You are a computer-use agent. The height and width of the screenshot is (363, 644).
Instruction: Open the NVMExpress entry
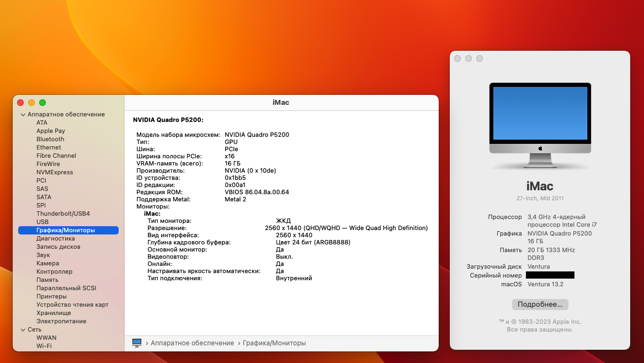(55, 172)
